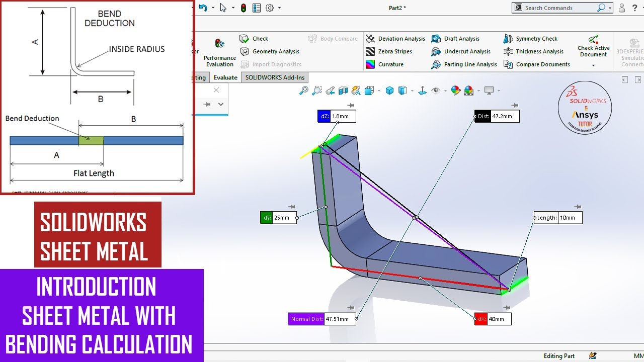Toggle pin above Normal Dist callout

pyautogui.click(x=351, y=308)
